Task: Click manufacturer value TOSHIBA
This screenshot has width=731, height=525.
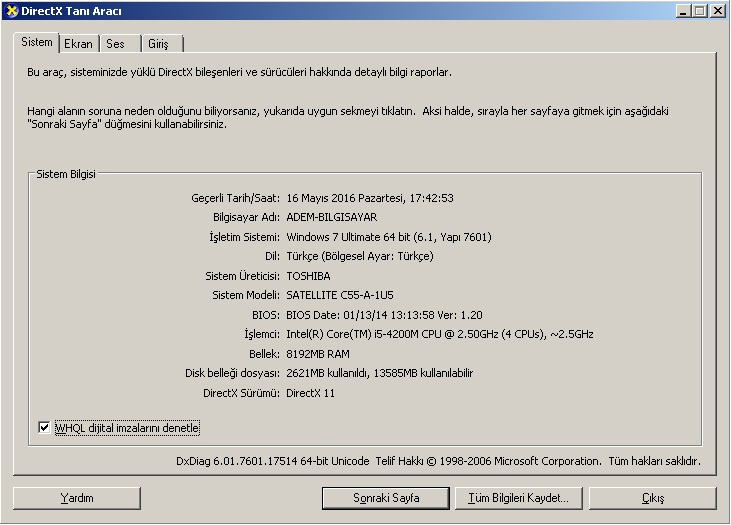Action: click(308, 276)
